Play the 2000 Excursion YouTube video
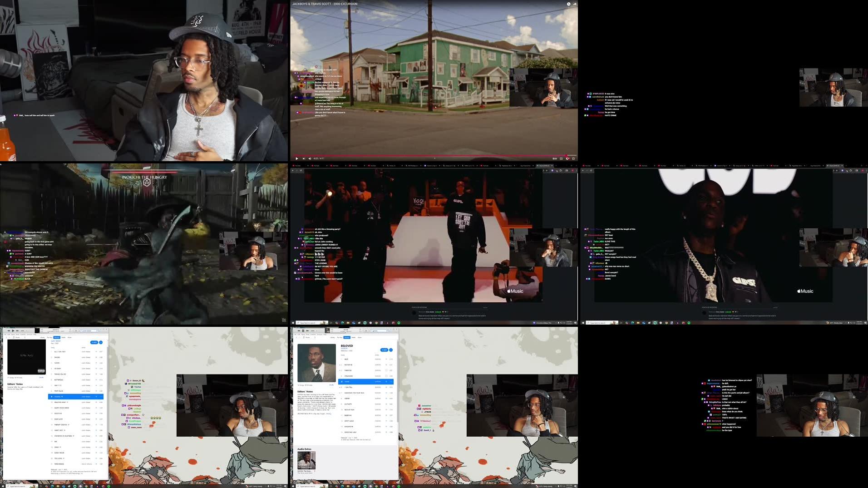This screenshot has width=868, height=488. 296,158
